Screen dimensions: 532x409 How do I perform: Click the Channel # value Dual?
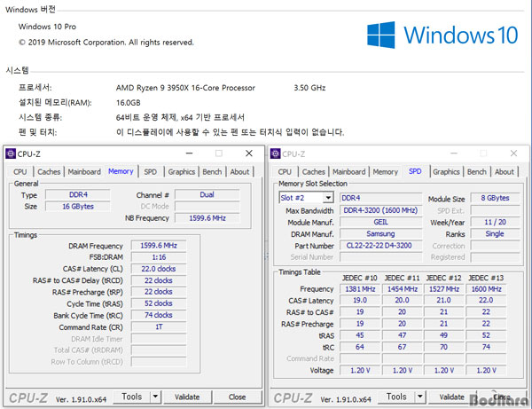tap(207, 195)
